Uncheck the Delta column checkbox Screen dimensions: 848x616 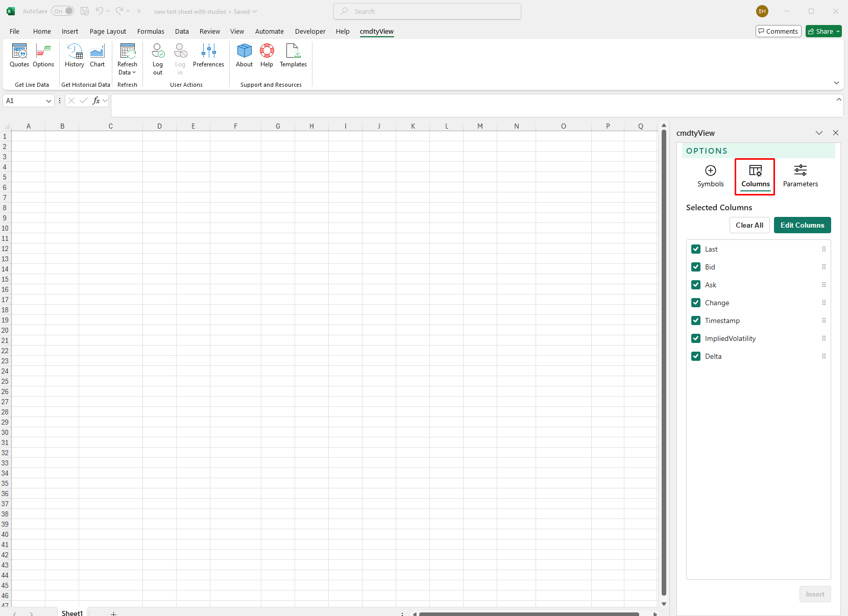point(696,356)
